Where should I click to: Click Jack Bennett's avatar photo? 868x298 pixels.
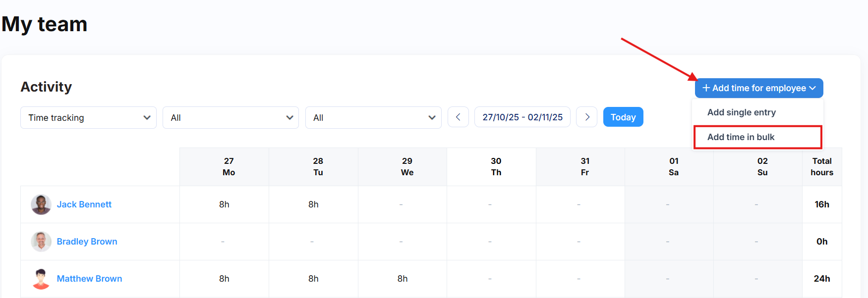point(41,204)
